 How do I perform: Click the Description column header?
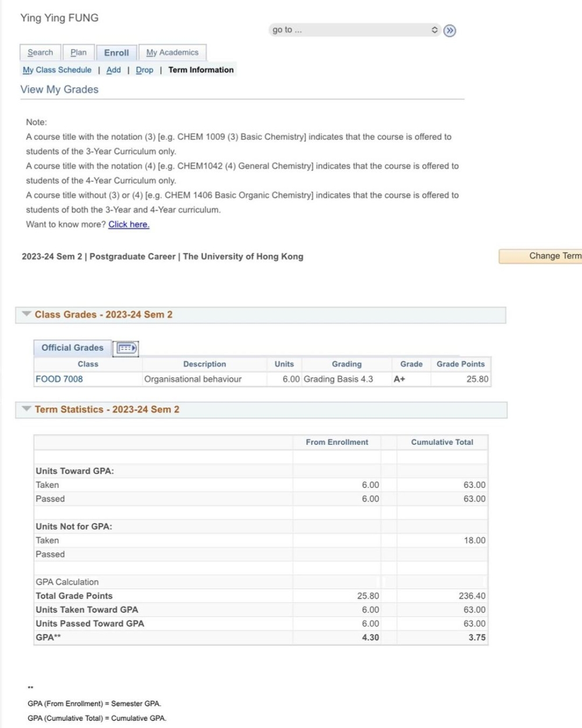(204, 364)
